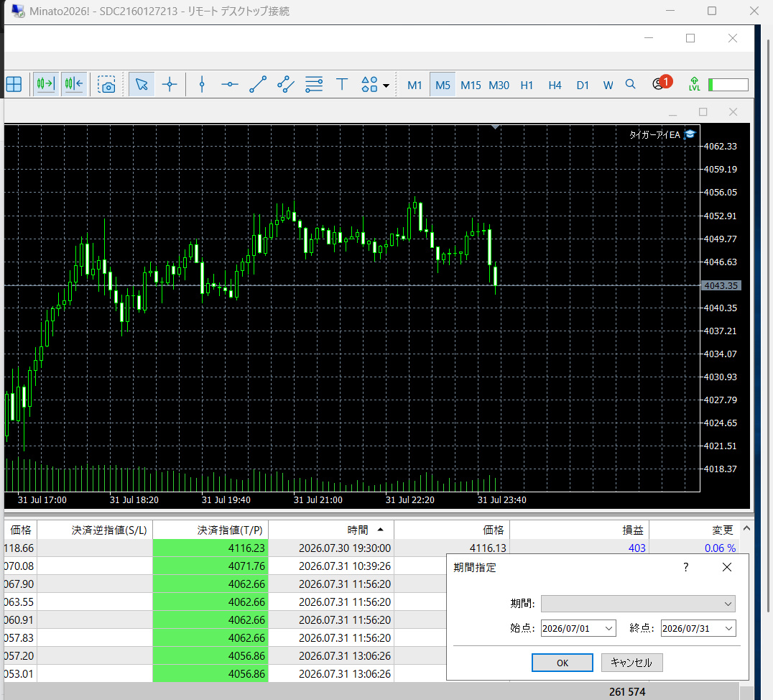Open the 終点 date picker arrow
Viewport: 773px width, 700px height.
pos(728,628)
